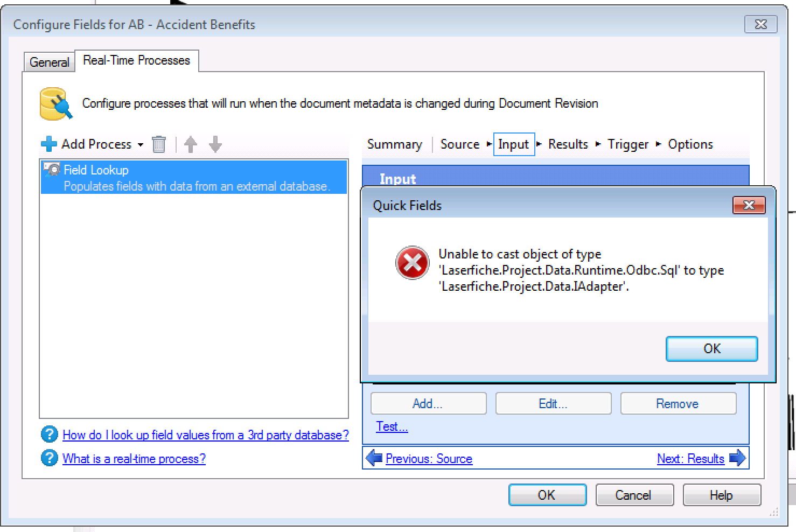
Task: Click the help icon beside the 3rd party database link
Action: (49, 434)
